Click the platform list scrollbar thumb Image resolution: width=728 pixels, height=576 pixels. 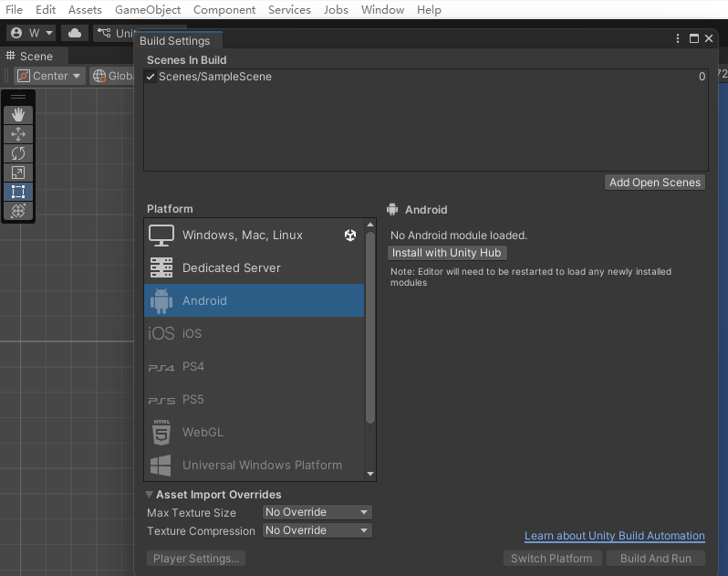[x=370, y=328]
